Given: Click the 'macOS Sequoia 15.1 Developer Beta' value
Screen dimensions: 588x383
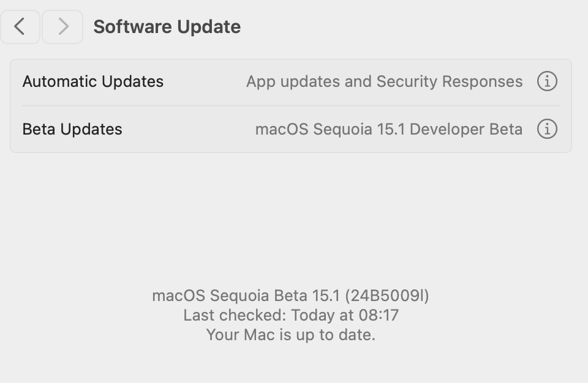Looking at the screenshot, I should coord(388,129).
